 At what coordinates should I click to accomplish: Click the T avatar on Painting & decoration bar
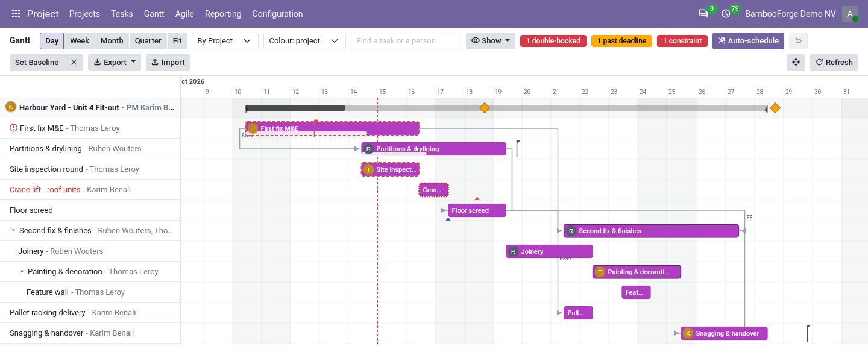pyautogui.click(x=600, y=272)
